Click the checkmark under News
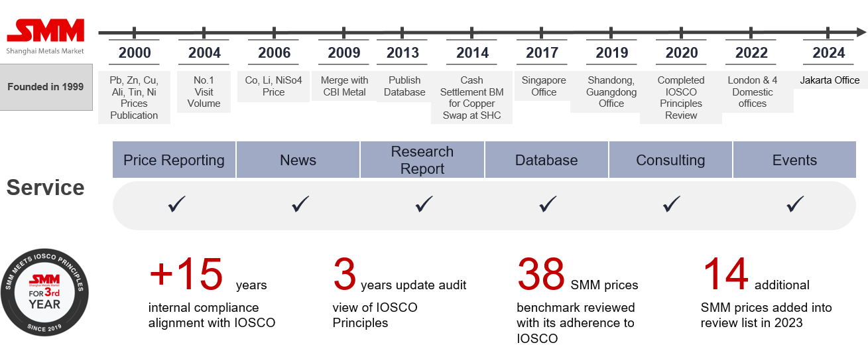868x345 pixels. click(x=300, y=205)
